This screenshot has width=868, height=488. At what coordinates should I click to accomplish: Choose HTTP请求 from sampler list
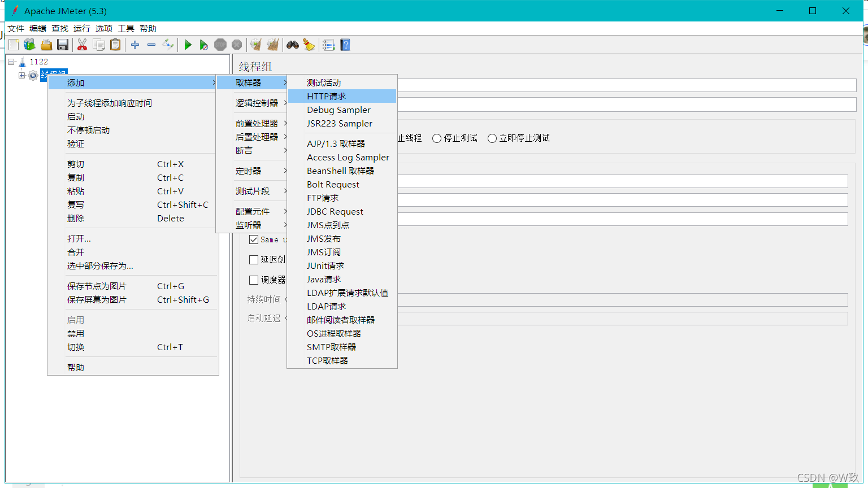[342, 96]
